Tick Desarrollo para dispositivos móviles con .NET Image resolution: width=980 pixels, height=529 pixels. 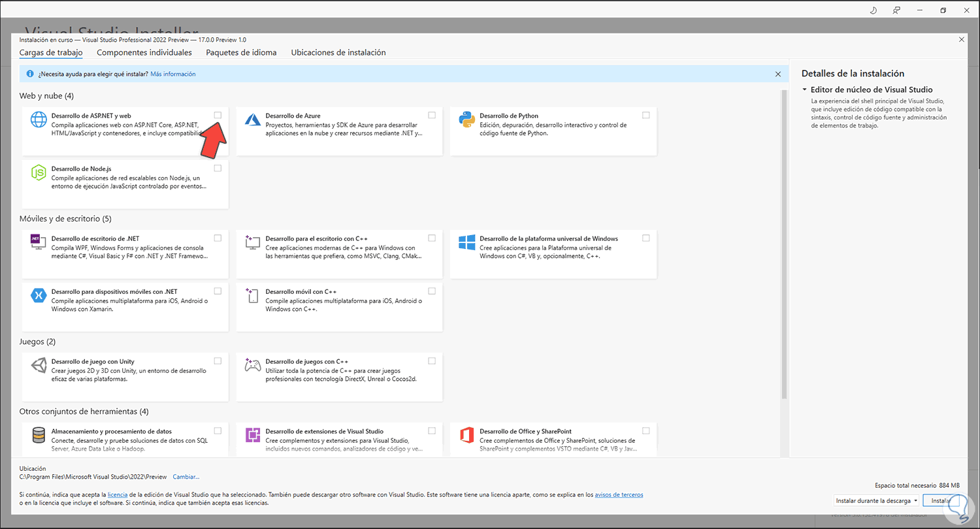tap(218, 291)
